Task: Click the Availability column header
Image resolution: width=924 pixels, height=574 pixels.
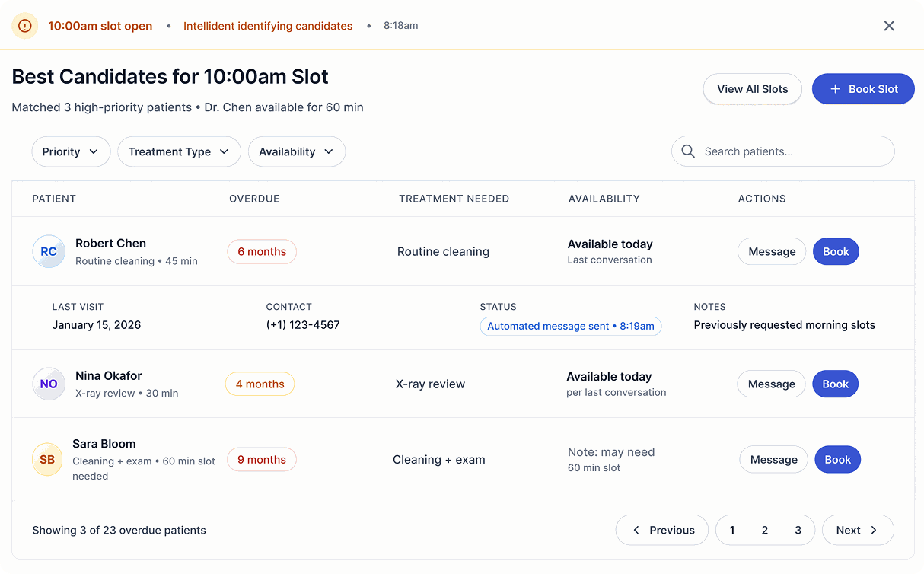Action: 604,199
